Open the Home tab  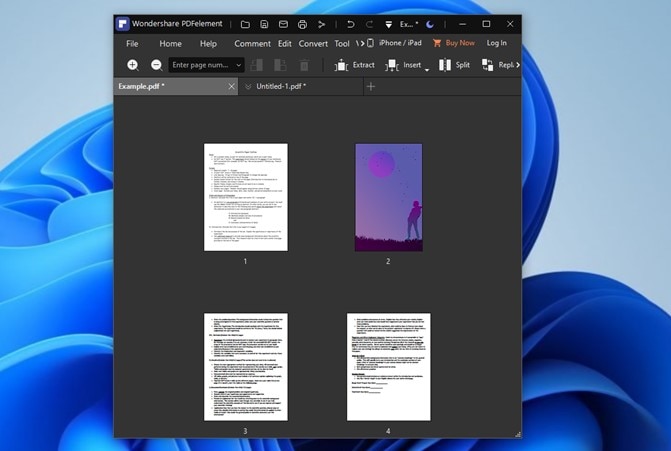coord(170,44)
